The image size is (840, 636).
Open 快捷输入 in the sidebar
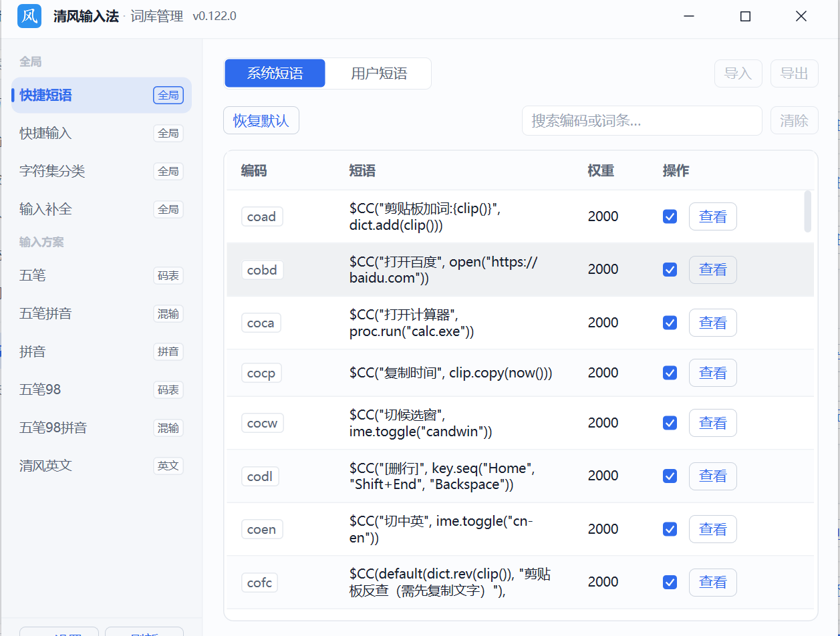point(102,134)
